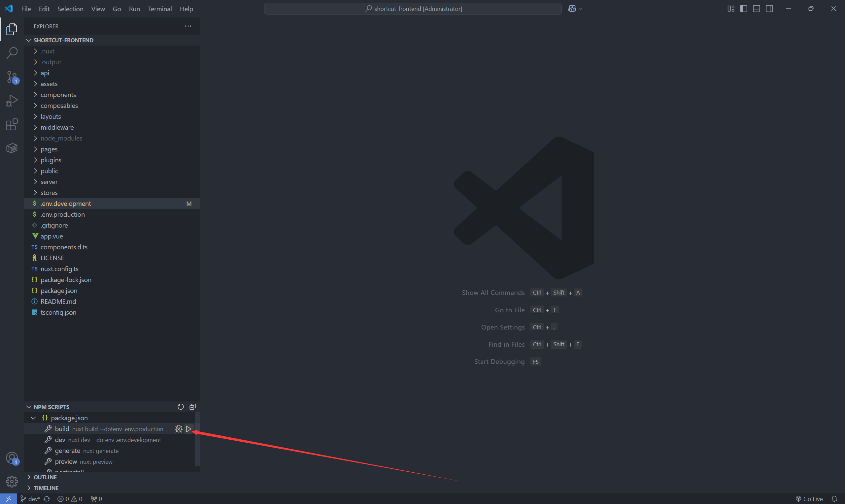Image resolution: width=845 pixels, height=504 pixels.
Task: Open the Manage gear icon
Action: [x=12, y=481]
